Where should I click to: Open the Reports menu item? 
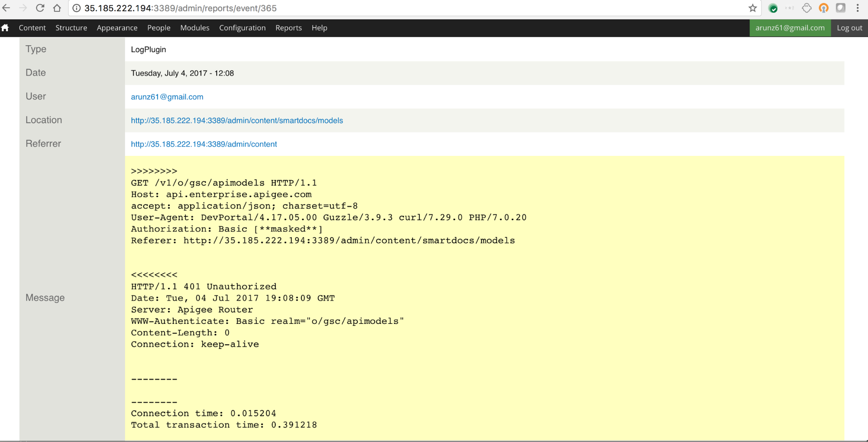288,28
